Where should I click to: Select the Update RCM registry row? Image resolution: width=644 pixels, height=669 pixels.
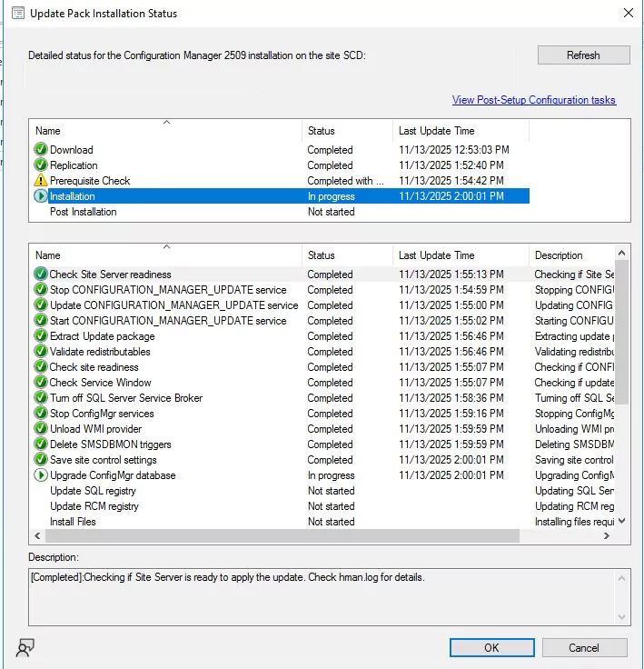pos(322,506)
